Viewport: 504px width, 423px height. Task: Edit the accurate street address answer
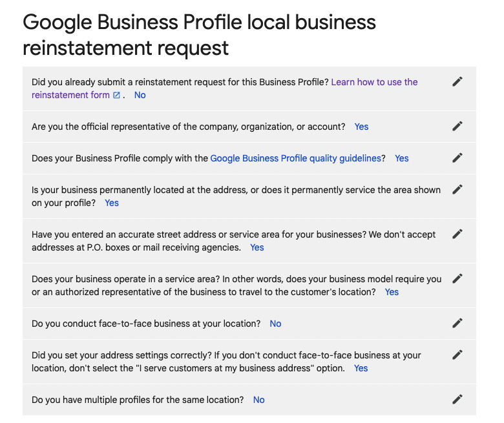pos(457,234)
